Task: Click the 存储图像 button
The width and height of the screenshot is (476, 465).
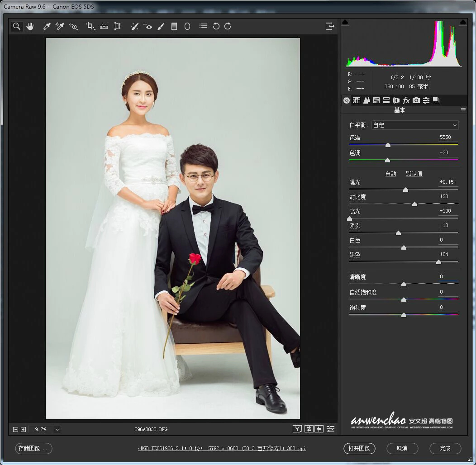Action: [33, 448]
